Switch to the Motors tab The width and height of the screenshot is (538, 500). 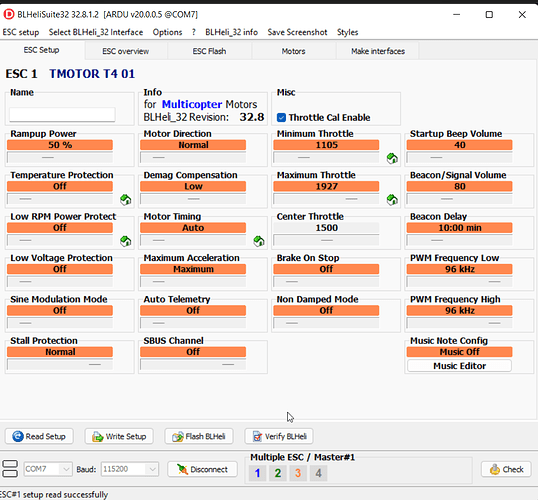pos(293,51)
